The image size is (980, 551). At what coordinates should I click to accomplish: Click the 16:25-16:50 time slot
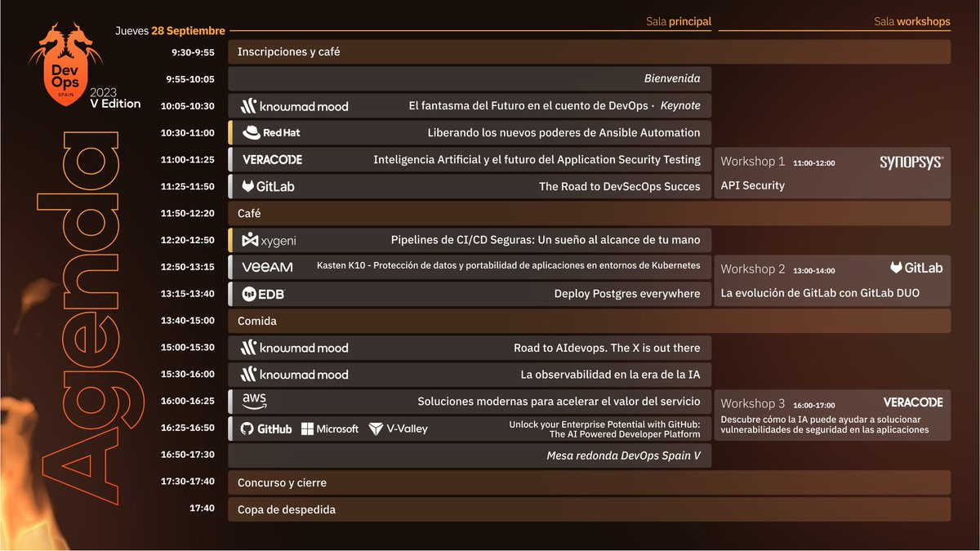click(x=188, y=428)
